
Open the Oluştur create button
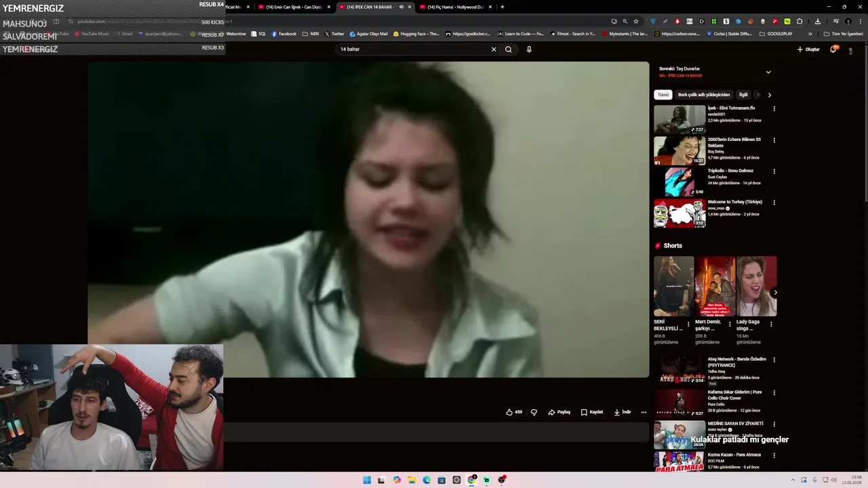click(808, 49)
